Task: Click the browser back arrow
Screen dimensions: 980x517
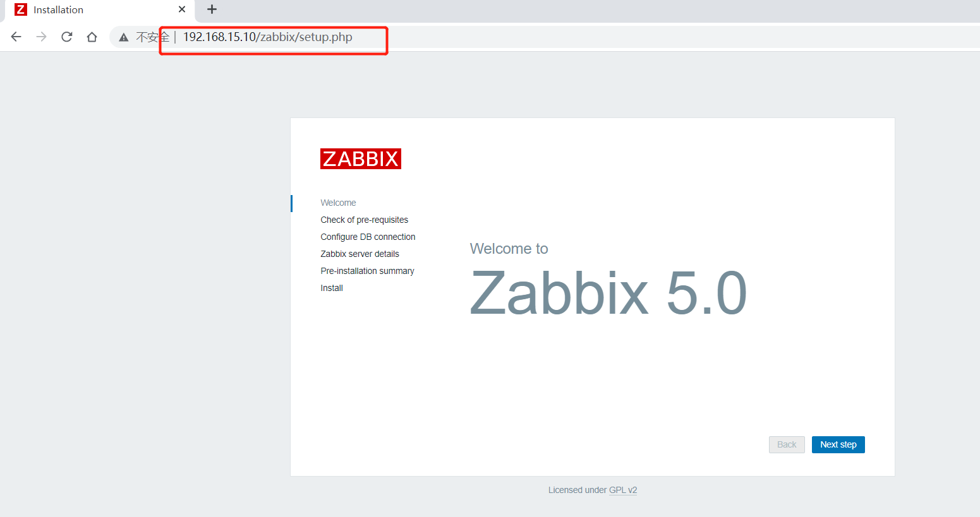Action: point(16,37)
